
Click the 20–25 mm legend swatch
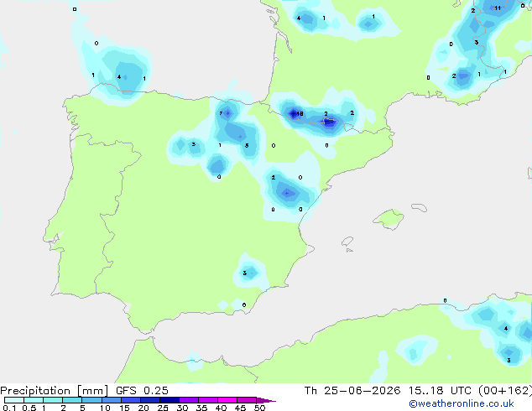coord(150,400)
